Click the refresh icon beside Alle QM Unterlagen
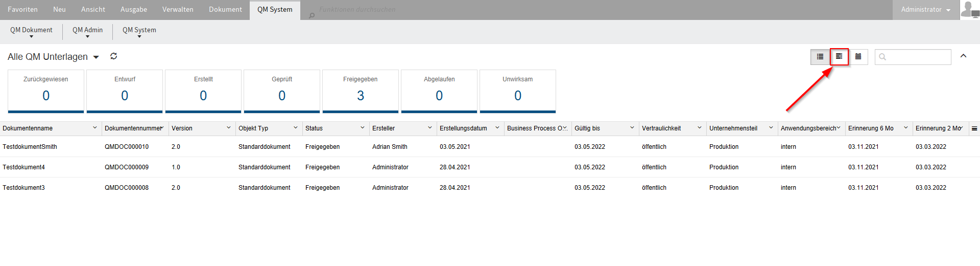980x266 pixels. 114,56
